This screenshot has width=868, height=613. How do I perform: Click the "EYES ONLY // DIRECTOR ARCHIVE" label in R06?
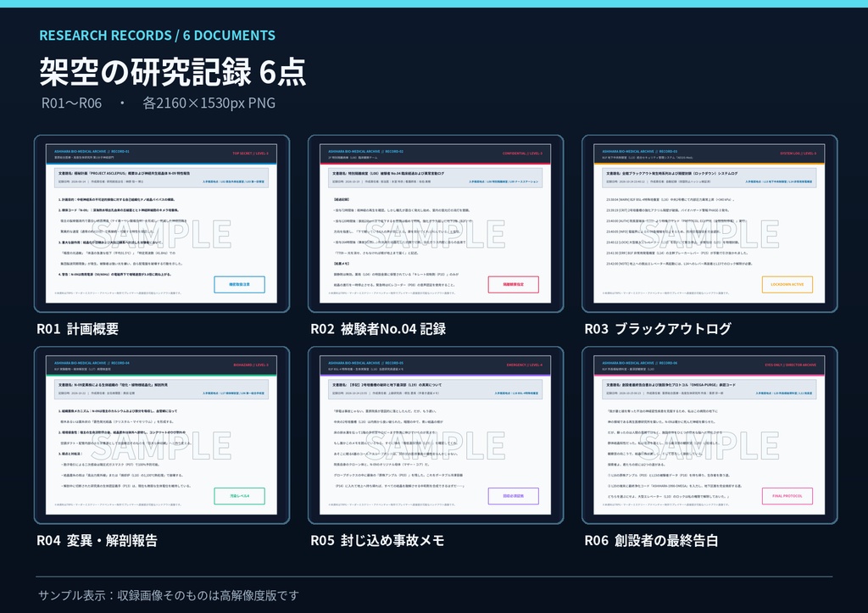click(x=791, y=365)
